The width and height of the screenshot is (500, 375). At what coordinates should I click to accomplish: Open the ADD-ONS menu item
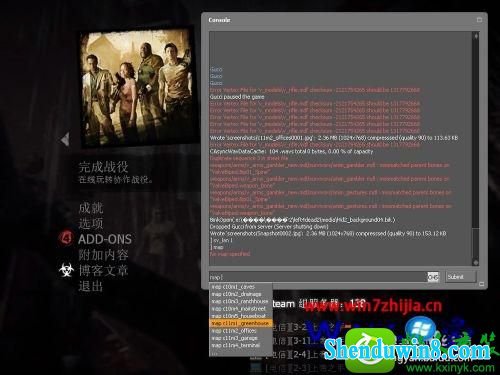pyautogui.click(x=105, y=239)
